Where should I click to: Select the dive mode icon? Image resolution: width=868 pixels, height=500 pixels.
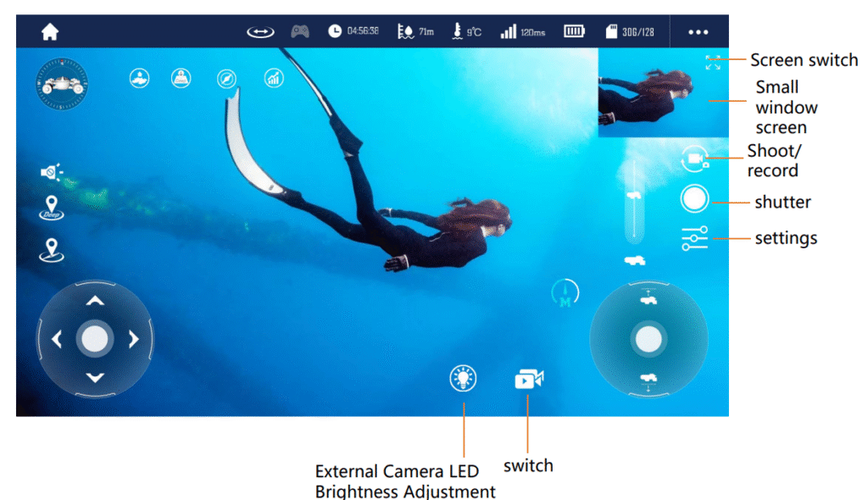pos(181,79)
